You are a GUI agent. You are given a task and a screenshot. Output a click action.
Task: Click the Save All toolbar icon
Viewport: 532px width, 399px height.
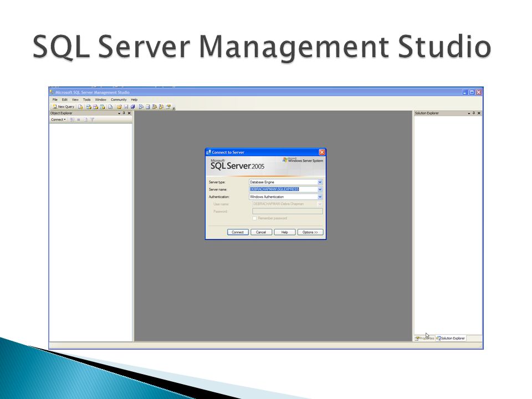(132, 106)
